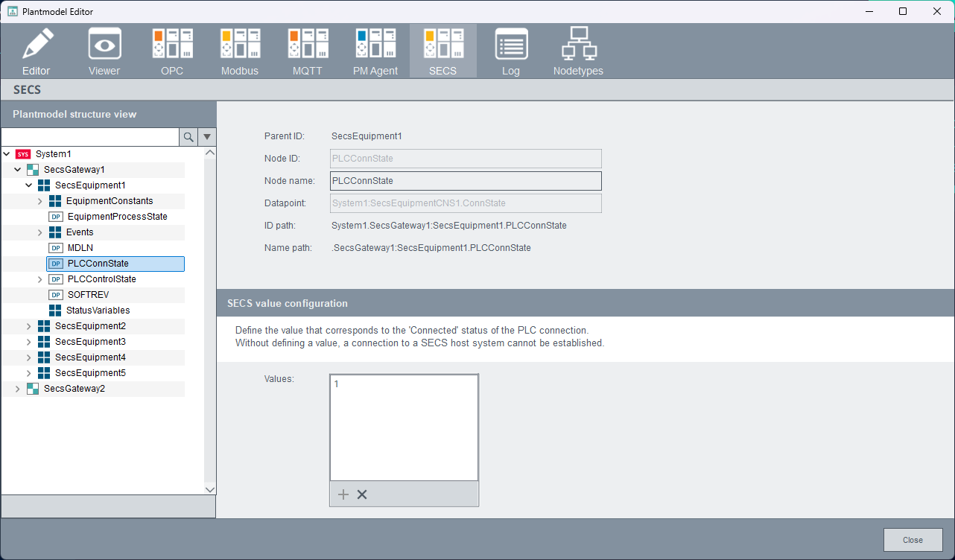Expand the EquipmentConstants node
This screenshot has width=955, height=560.
tap(40, 201)
